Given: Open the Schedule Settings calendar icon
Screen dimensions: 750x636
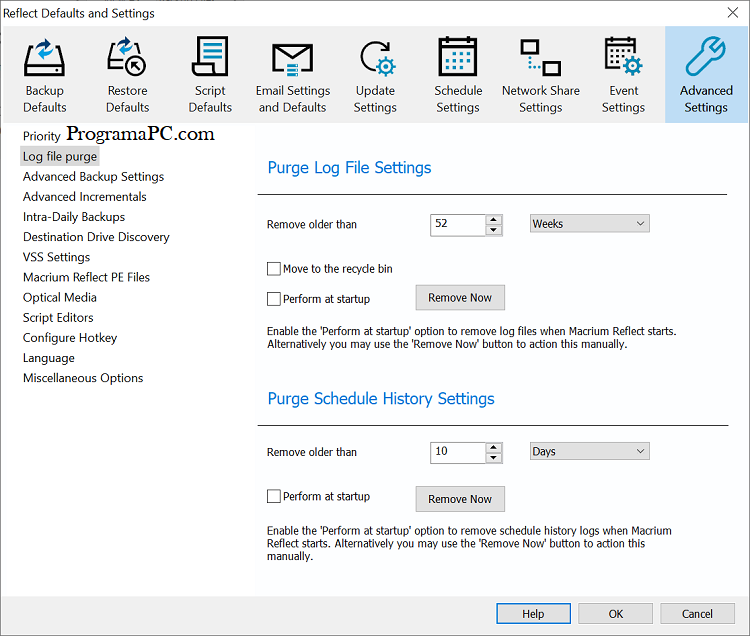Looking at the screenshot, I should 458,56.
